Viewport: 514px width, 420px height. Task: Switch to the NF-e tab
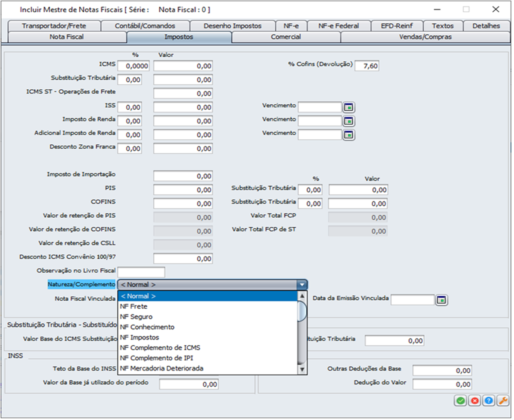pos(291,26)
